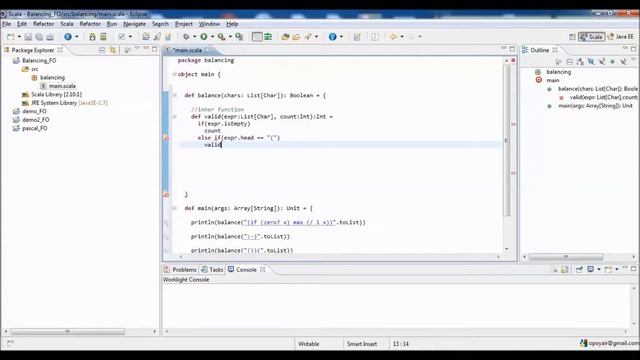Select the demo2_FO project
The height and width of the screenshot is (360, 640).
click(31, 120)
